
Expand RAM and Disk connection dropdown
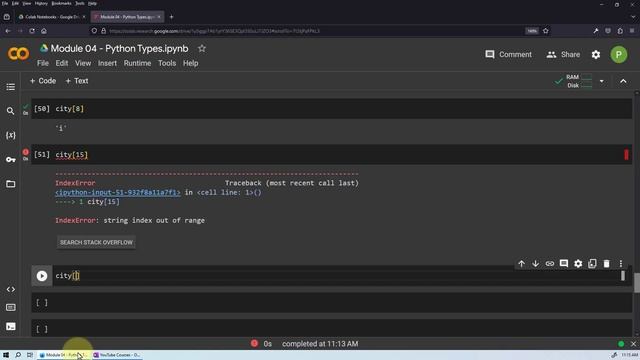click(602, 81)
